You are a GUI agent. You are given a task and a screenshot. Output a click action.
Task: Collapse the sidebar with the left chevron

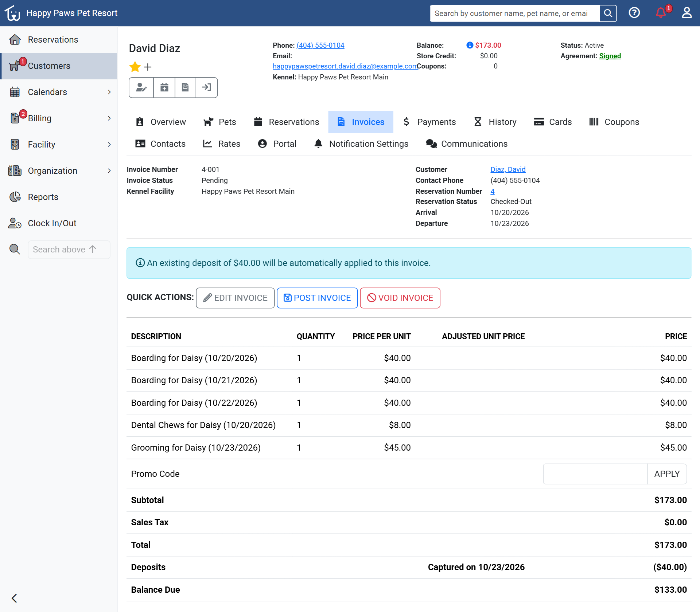(x=15, y=598)
